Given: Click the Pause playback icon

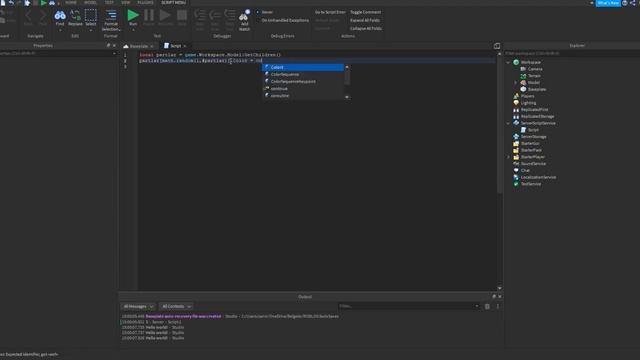Looking at the screenshot, I should point(149,16).
